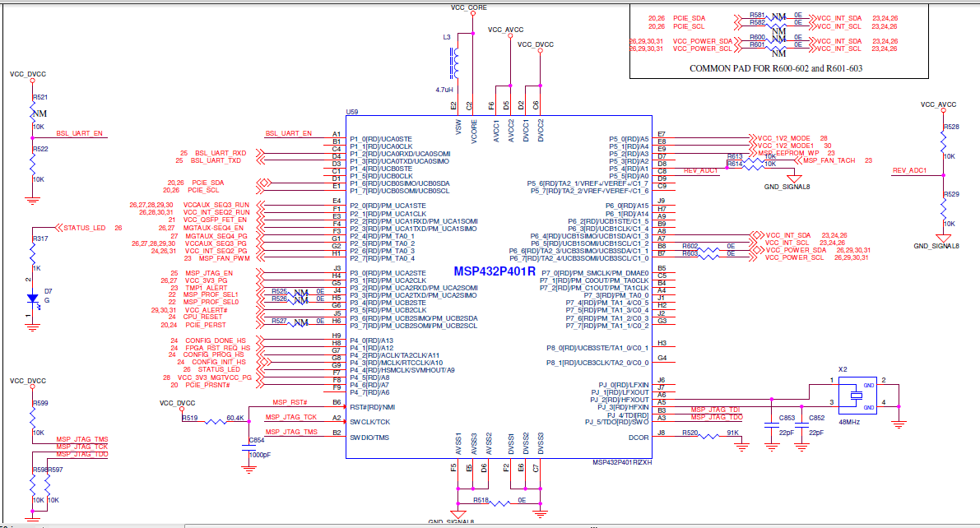
Task: Click the MGTAUX_SEQ4_PG net label
Action: 216,236
